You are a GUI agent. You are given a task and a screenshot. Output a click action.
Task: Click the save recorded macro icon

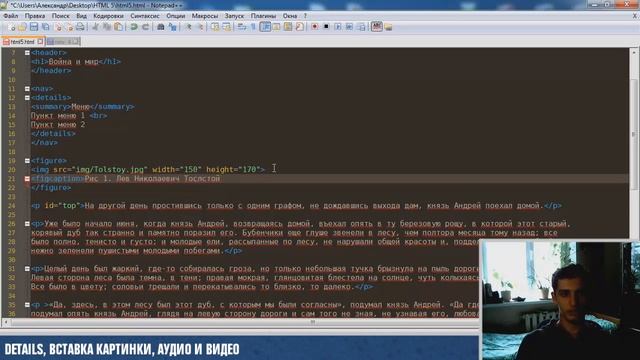coord(361,27)
